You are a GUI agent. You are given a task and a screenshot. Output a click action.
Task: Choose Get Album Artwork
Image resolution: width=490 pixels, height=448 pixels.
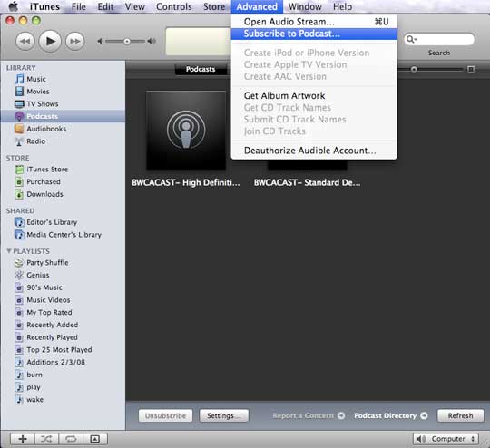pos(314,95)
